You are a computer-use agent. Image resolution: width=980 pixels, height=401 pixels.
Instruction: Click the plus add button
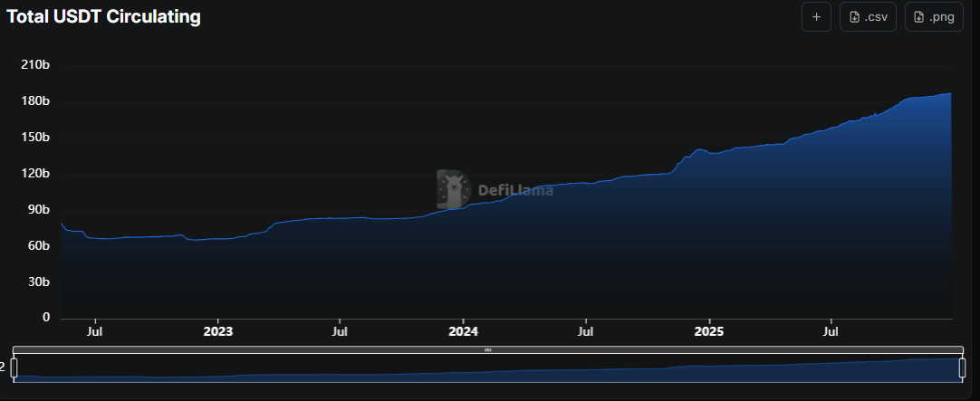tap(816, 17)
